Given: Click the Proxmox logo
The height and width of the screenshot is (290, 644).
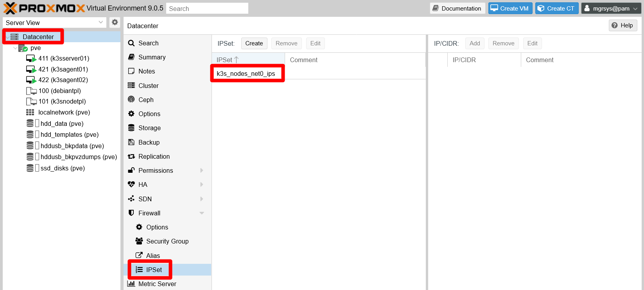Looking at the screenshot, I should tap(44, 8).
